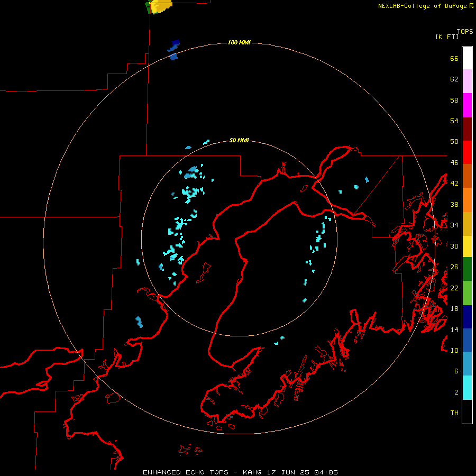
Task: Click the yellow-green echo at the top edge
Action: point(159,6)
